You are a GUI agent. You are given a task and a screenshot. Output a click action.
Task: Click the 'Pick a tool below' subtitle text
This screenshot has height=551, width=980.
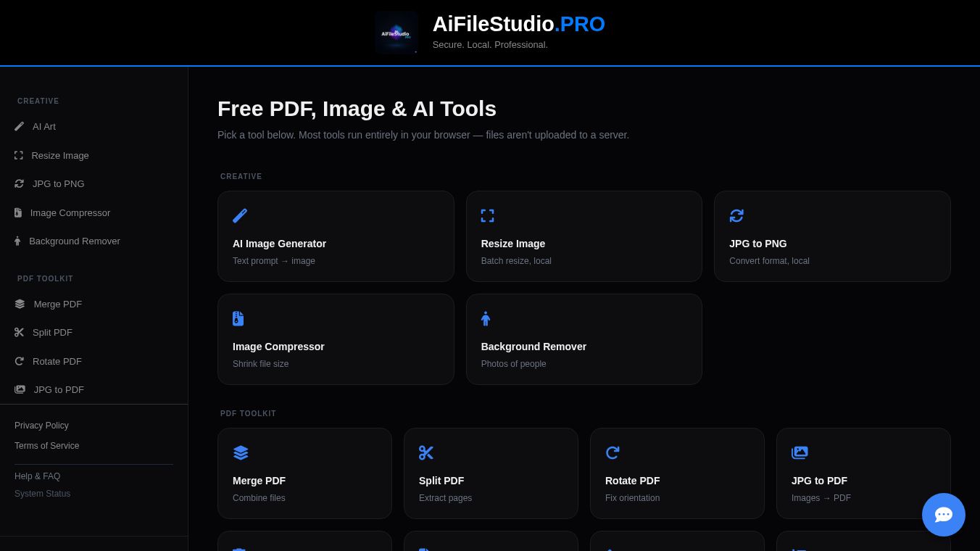click(x=423, y=135)
